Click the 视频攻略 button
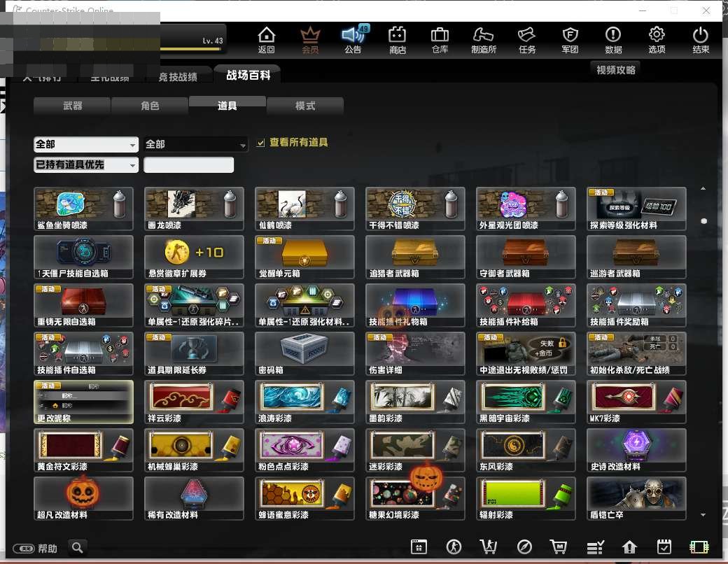Image resolution: width=728 pixels, height=564 pixels. [x=615, y=70]
